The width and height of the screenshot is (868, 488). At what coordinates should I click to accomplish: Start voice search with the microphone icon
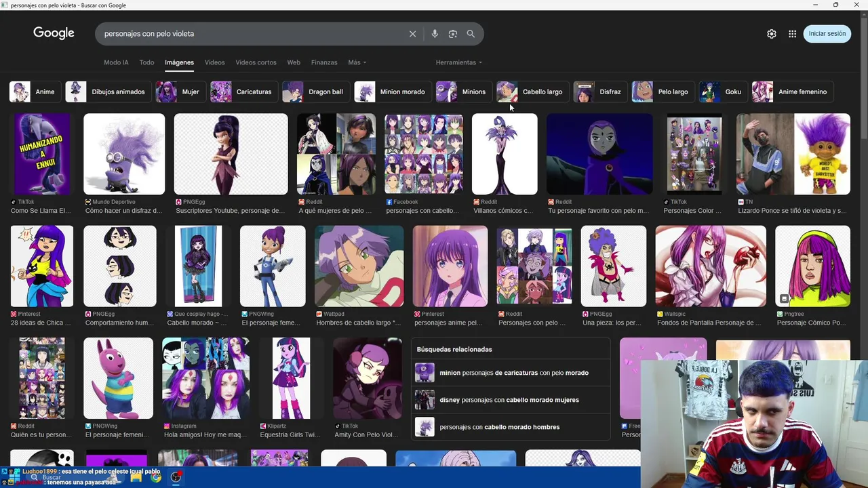435,34
